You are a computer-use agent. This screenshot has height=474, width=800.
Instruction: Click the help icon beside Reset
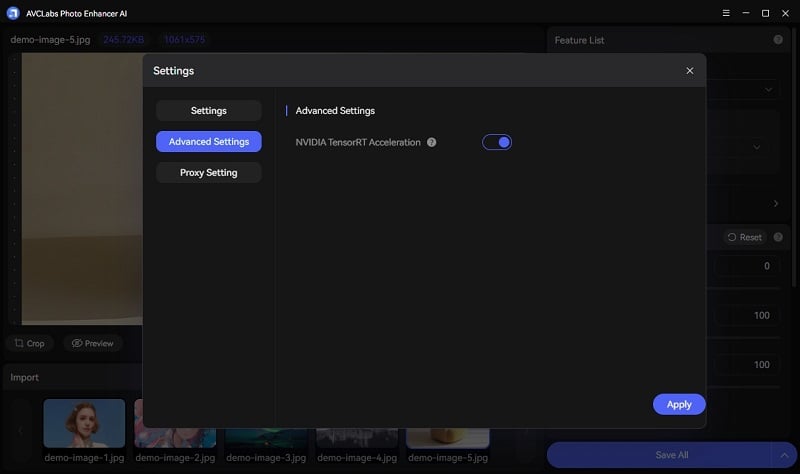click(778, 237)
